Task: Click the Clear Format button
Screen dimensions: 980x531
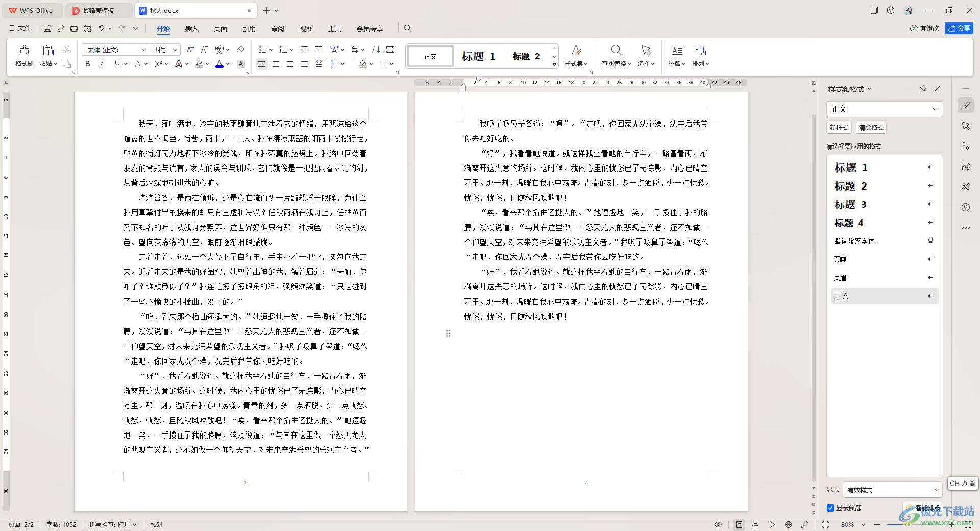Action: [871, 128]
